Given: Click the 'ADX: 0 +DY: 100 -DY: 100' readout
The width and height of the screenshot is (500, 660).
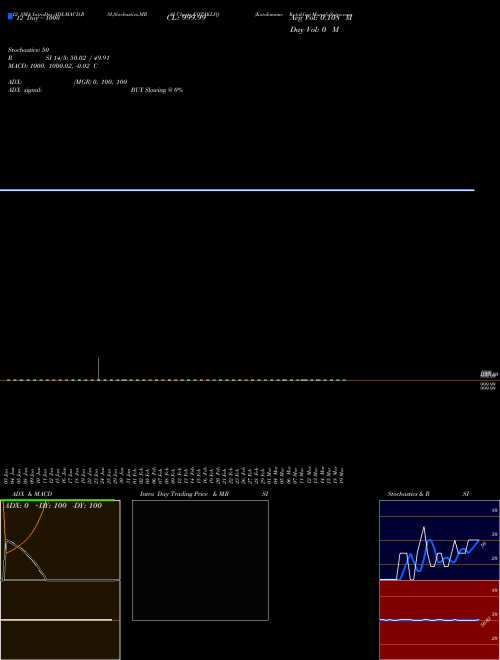Looking at the screenshot, I should point(53,506).
